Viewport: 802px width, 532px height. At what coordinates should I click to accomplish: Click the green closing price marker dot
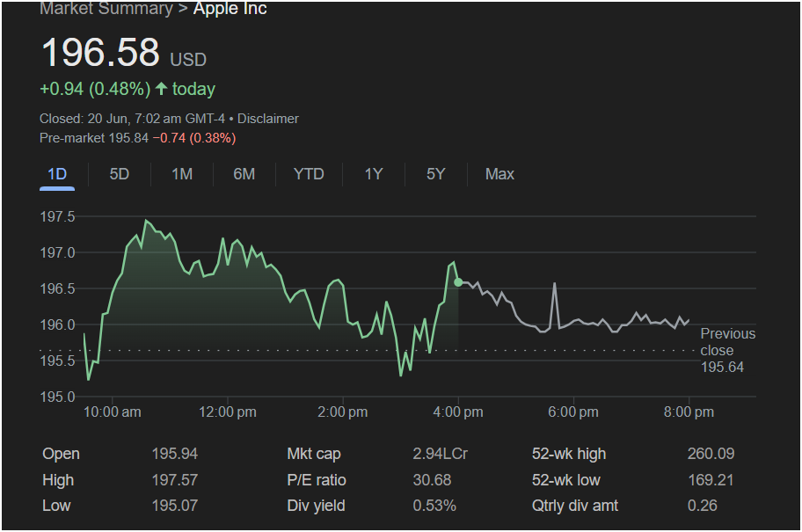(x=458, y=282)
